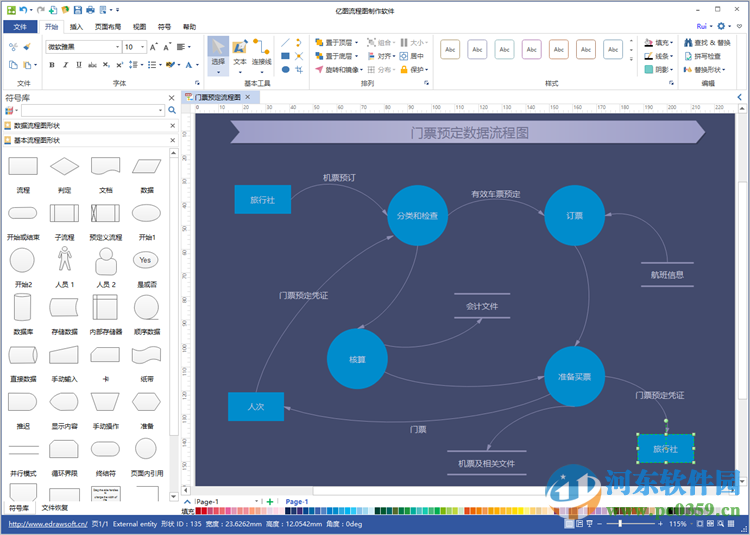Click the Undo icon in quick access toolbar
The width and height of the screenshot is (750, 535).
22,10
